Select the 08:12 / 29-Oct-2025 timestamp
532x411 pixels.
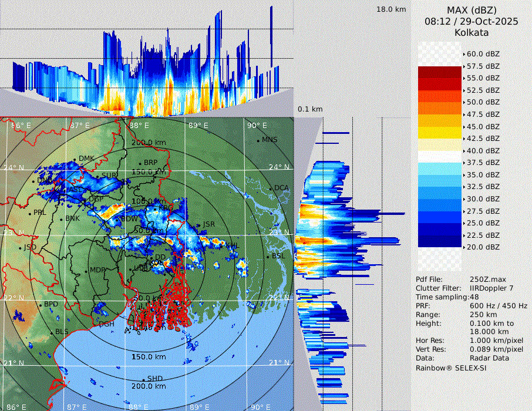pos(472,21)
